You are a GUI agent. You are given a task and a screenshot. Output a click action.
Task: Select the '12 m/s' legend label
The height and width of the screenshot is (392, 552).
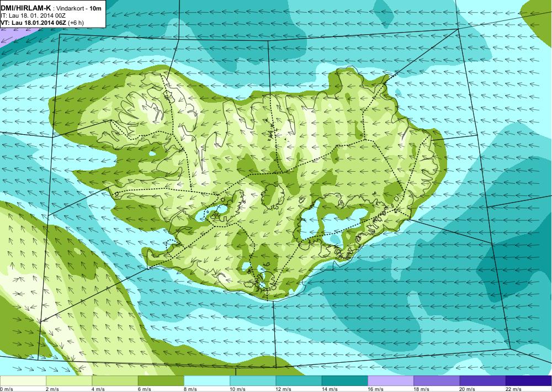coord(284,389)
